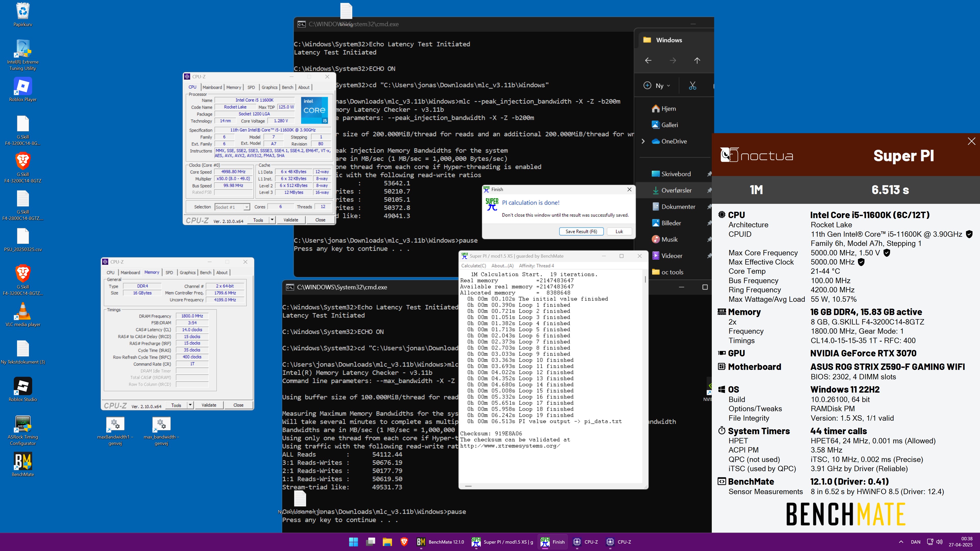
Task: Open the About tab in lower CPU-Z
Action: coord(222,272)
